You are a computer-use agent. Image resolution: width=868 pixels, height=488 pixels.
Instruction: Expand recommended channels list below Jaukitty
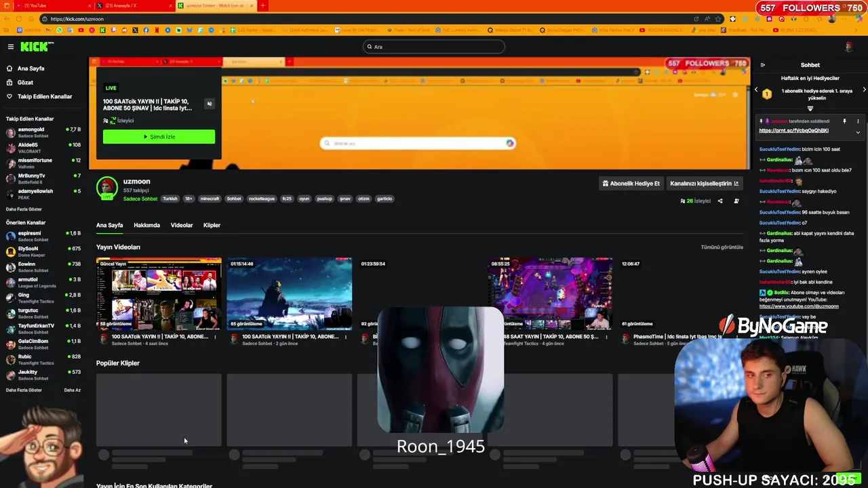click(24, 390)
